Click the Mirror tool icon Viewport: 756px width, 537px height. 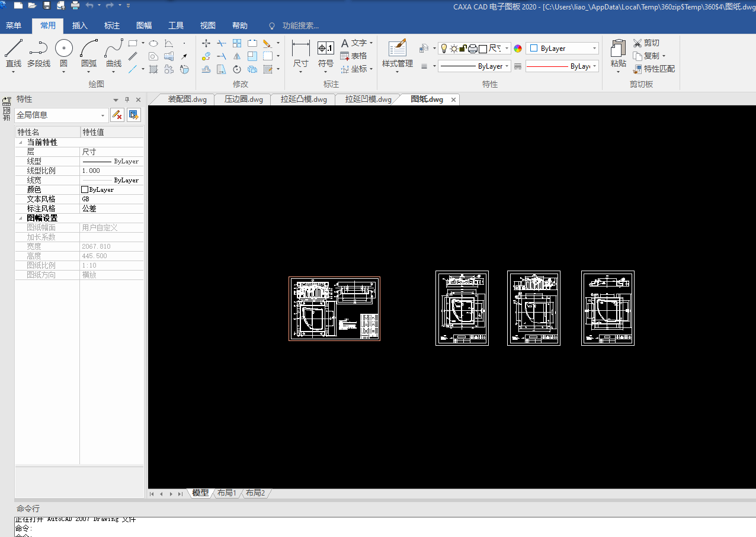point(237,56)
